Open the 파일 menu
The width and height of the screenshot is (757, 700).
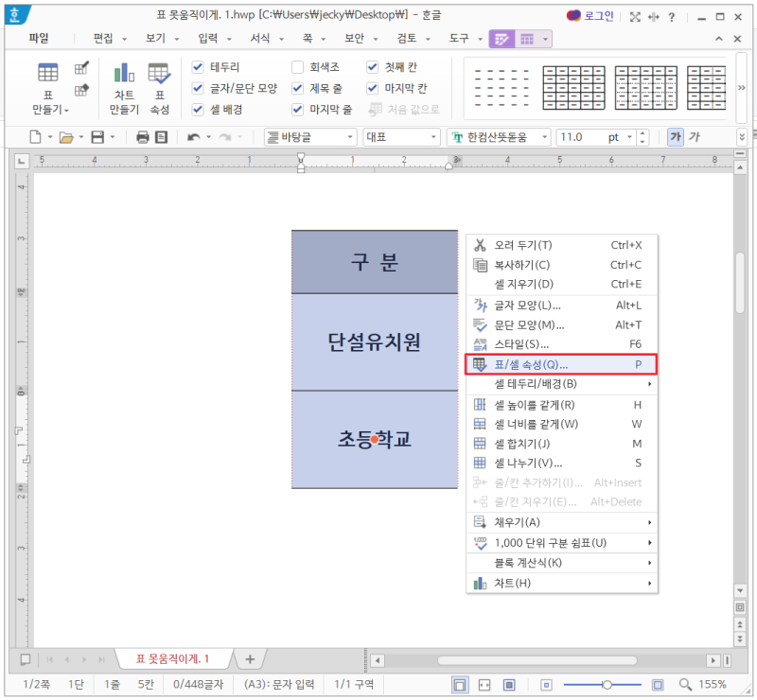(39, 38)
